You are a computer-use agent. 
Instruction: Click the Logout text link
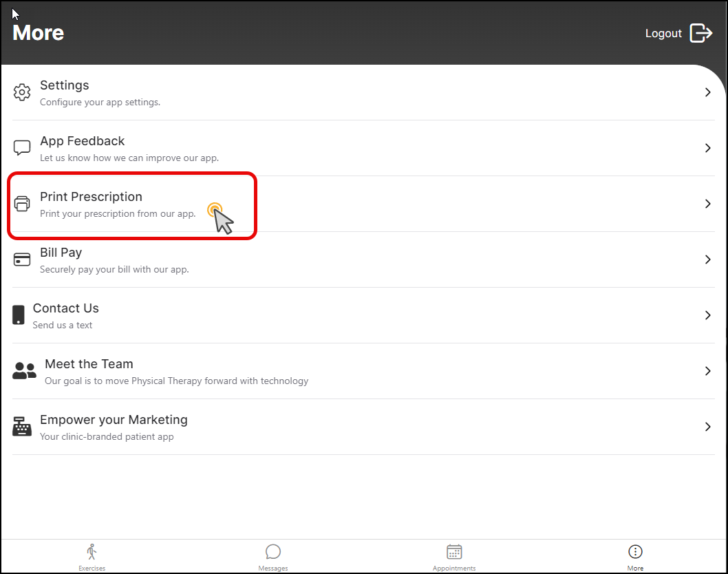coord(663,33)
